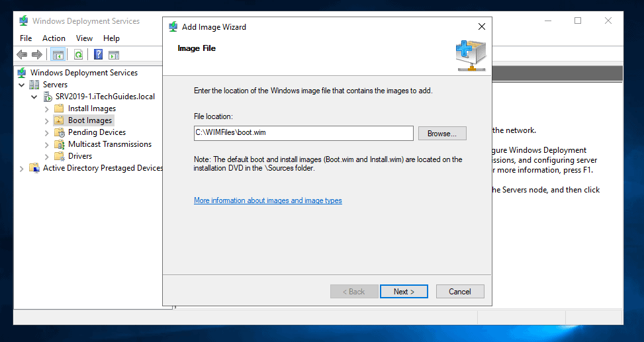
Task: Expand the Multicast Transmissions node
Action: [46, 144]
